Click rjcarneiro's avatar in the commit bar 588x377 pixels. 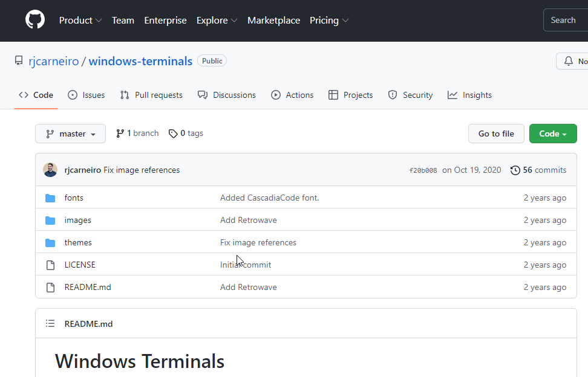click(50, 170)
